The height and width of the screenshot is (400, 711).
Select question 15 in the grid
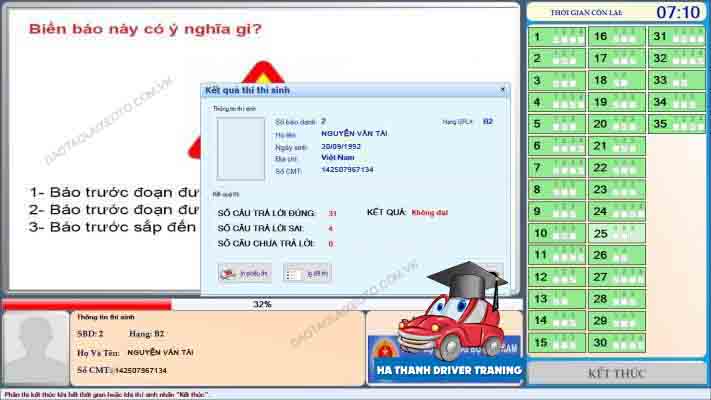[x=557, y=342]
